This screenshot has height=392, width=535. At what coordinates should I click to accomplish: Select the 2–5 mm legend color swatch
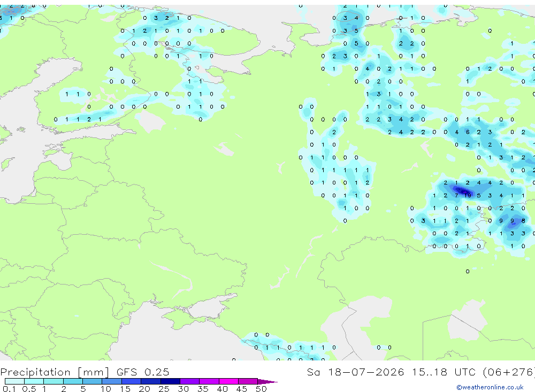[73, 381]
